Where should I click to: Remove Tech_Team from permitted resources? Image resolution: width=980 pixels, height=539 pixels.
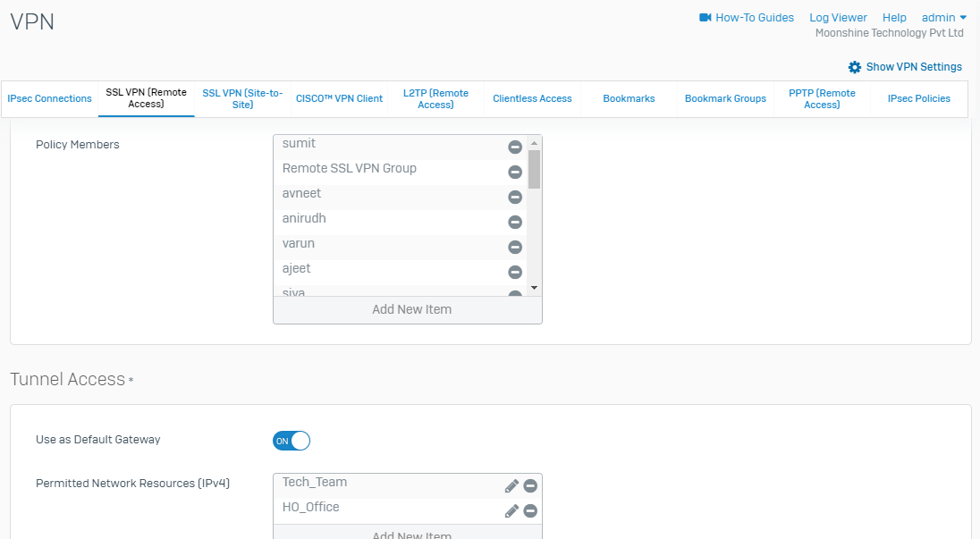pyautogui.click(x=530, y=486)
